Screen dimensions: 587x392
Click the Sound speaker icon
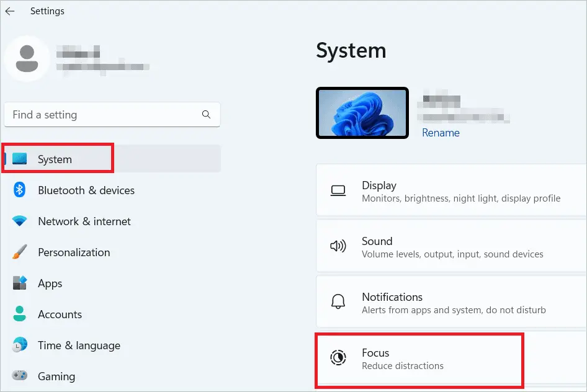pos(338,246)
